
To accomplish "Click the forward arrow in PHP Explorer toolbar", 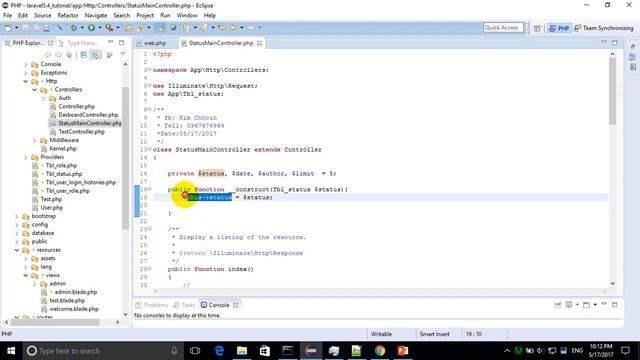I will pyautogui.click(x=58, y=55).
